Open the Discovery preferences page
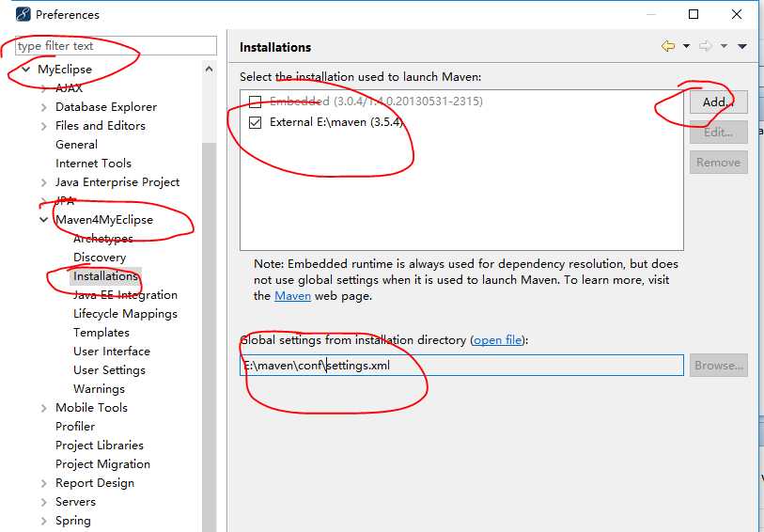The width and height of the screenshot is (764, 532). pos(100,258)
